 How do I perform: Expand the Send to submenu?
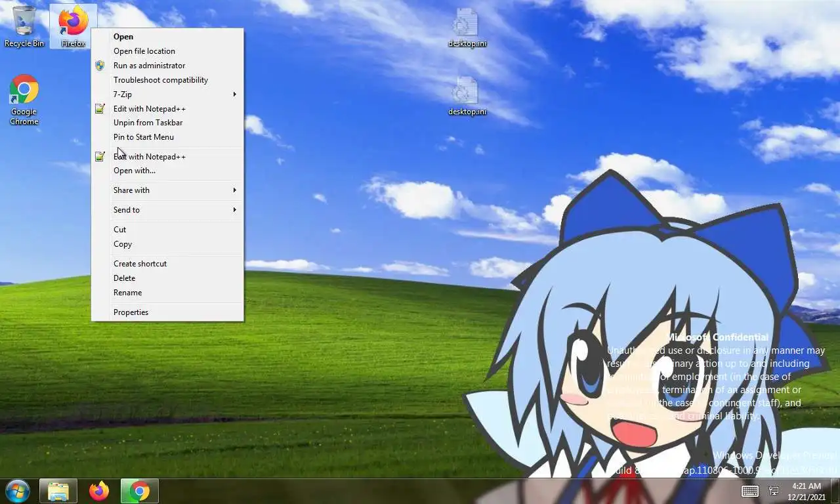tap(167, 210)
